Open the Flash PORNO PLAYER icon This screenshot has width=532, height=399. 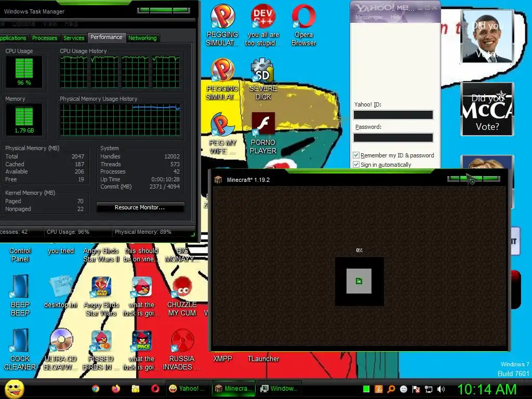coord(263,124)
